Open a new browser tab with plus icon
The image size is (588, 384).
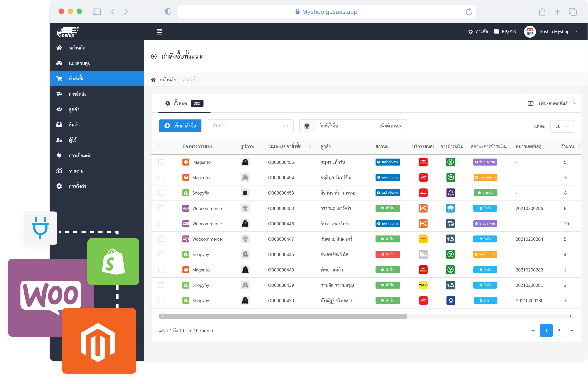coord(557,12)
